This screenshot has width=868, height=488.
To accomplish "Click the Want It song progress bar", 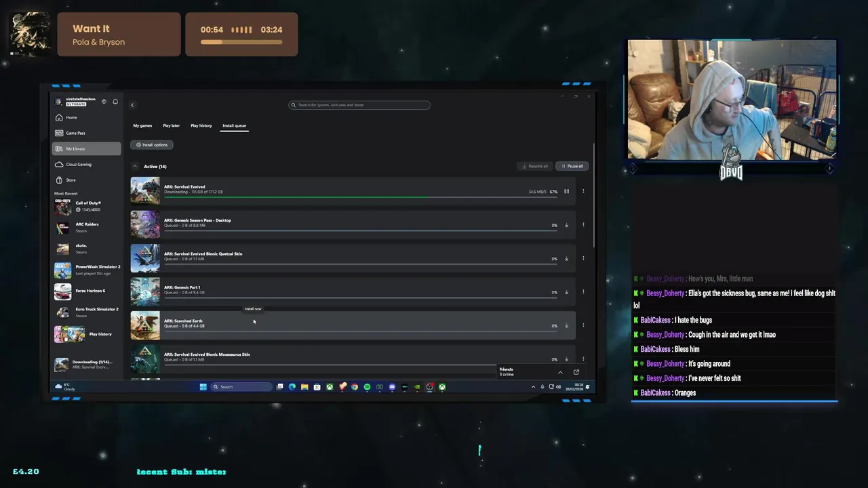I will click(241, 42).
